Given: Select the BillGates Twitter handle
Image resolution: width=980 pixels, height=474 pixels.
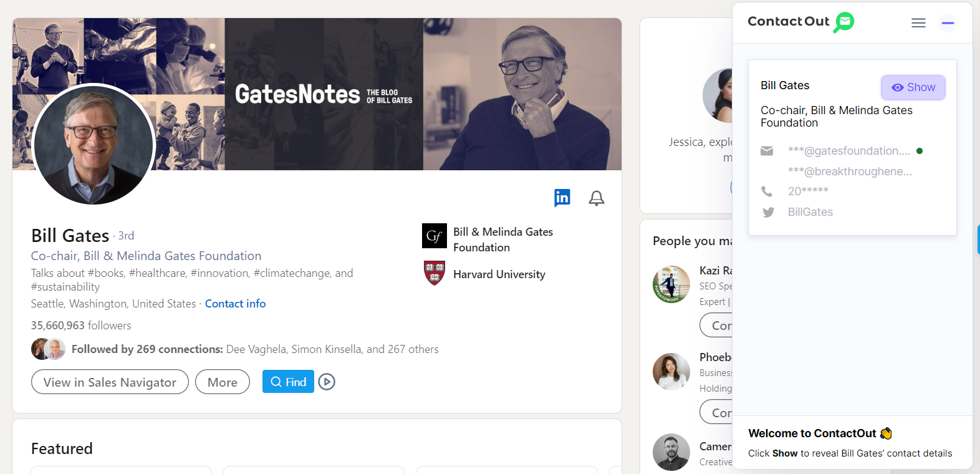Looking at the screenshot, I should point(810,212).
